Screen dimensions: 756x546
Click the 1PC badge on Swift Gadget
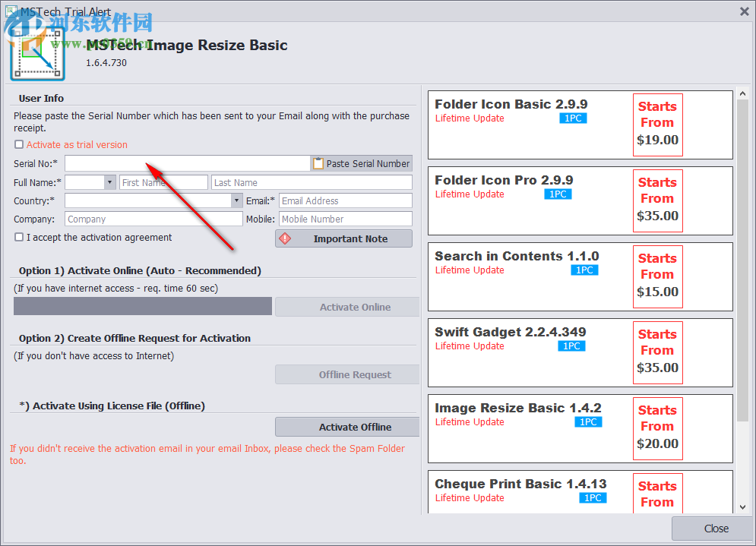[x=571, y=346]
